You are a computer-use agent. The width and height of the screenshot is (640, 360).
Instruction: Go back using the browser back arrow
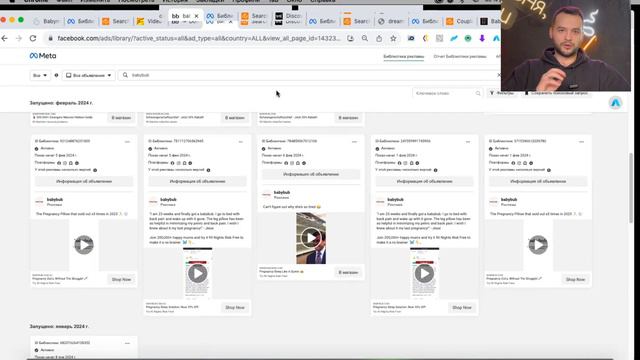tap(5, 38)
